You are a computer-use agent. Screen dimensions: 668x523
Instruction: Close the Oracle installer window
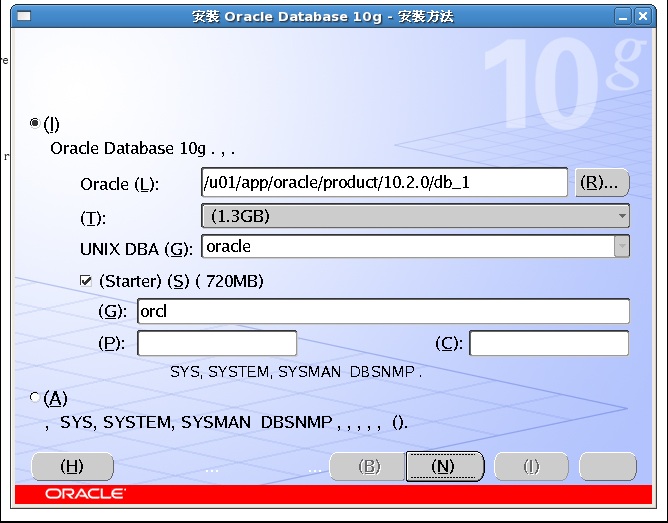click(642, 17)
